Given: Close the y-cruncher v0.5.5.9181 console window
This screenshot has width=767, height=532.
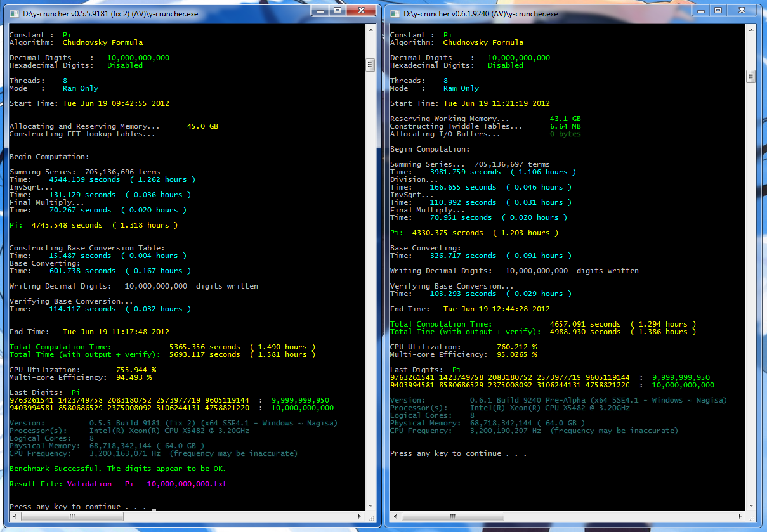Looking at the screenshot, I should coord(362,10).
